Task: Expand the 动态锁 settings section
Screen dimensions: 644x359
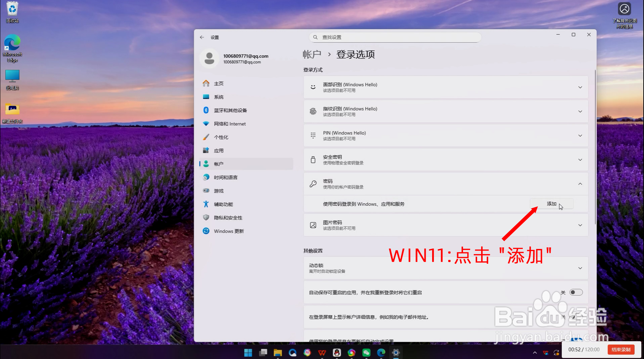Action: (580, 268)
